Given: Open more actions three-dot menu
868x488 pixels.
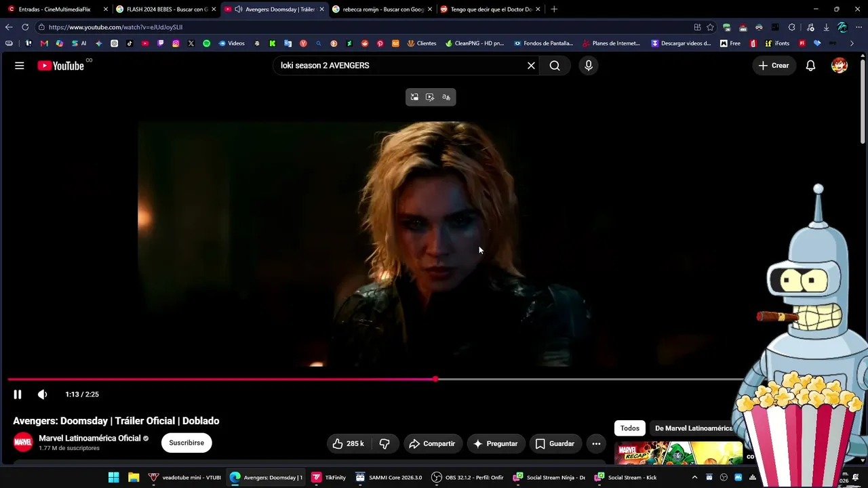Looking at the screenshot, I should 596,444.
